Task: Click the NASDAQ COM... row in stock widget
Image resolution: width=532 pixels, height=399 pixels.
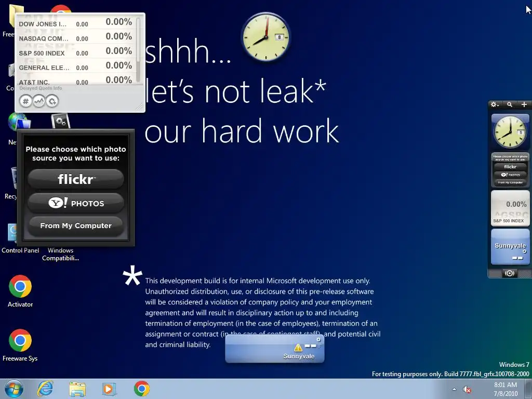Action: point(76,37)
